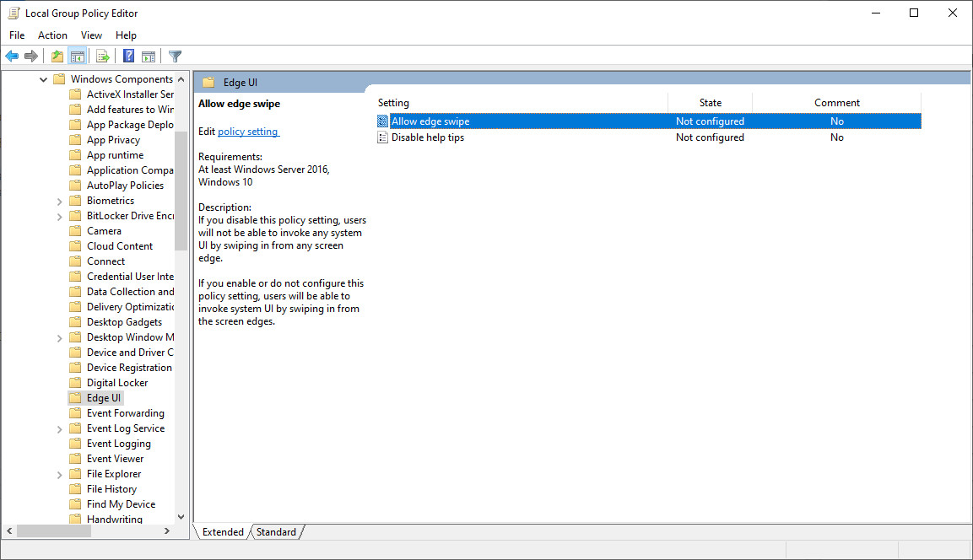The height and width of the screenshot is (560, 973).
Task: Toggle Show/Hide Action Pane icon
Action: pyautogui.click(x=149, y=57)
